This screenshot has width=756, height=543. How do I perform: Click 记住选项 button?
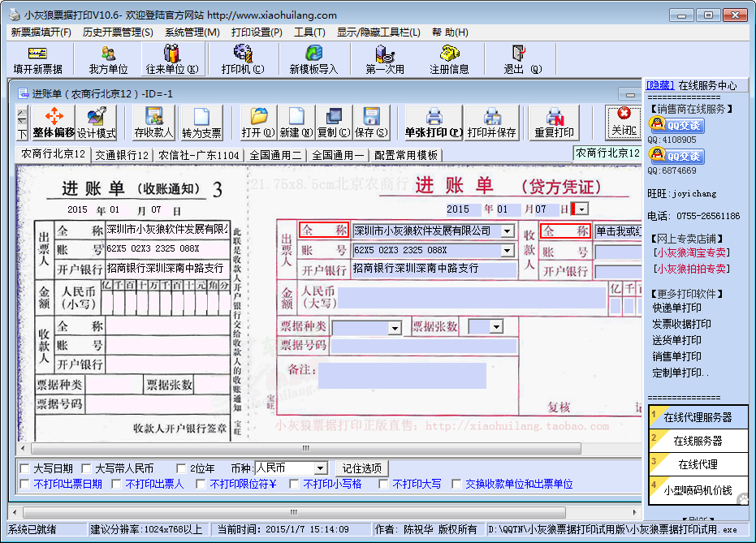(362, 469)
